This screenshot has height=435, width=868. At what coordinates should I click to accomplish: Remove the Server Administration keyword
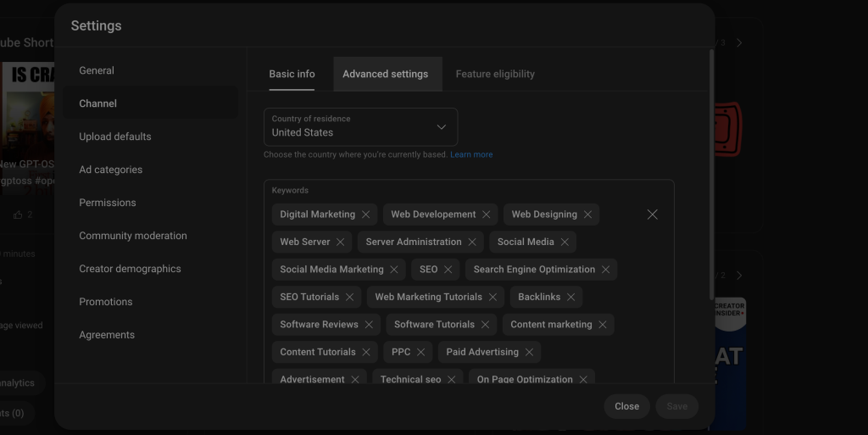click(472, 242)
